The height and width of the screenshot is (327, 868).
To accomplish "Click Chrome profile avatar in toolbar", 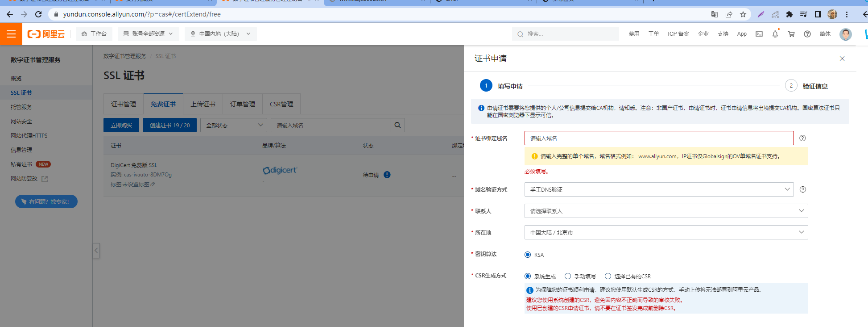I will [832, 14].
